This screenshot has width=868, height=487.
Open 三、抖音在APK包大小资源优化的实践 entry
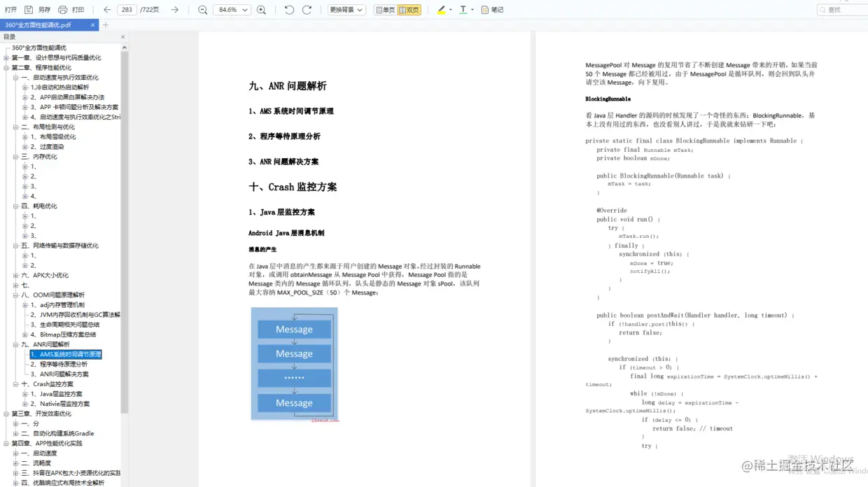click(x=71, y=473)
